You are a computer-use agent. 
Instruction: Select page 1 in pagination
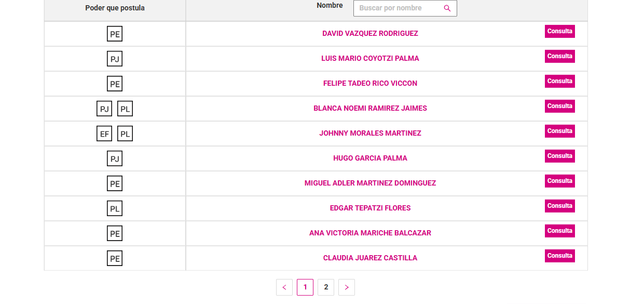(305, 287)
